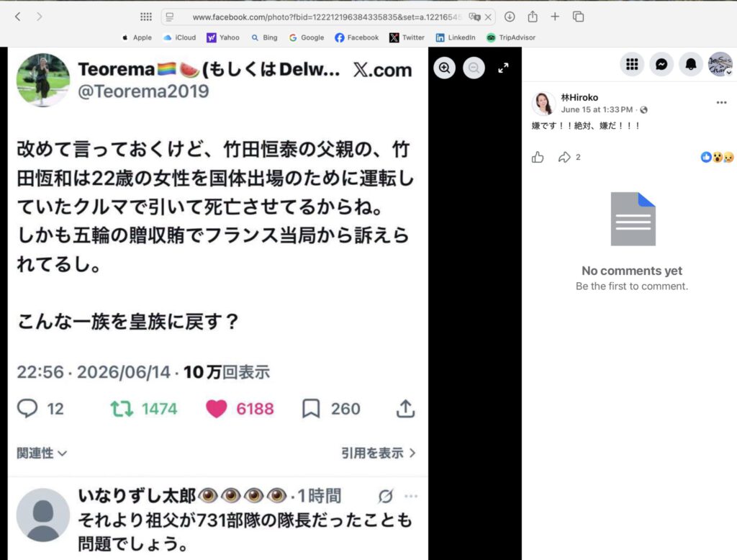Click the reader view icon in address bar

pyautogui.click(x=170, y=17)
